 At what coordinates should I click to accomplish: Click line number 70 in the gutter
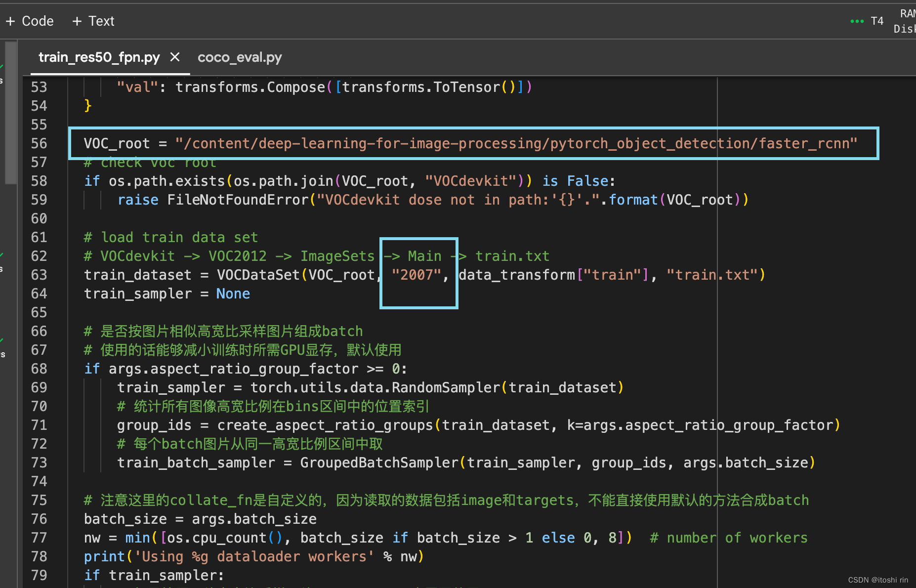(39, 406)
